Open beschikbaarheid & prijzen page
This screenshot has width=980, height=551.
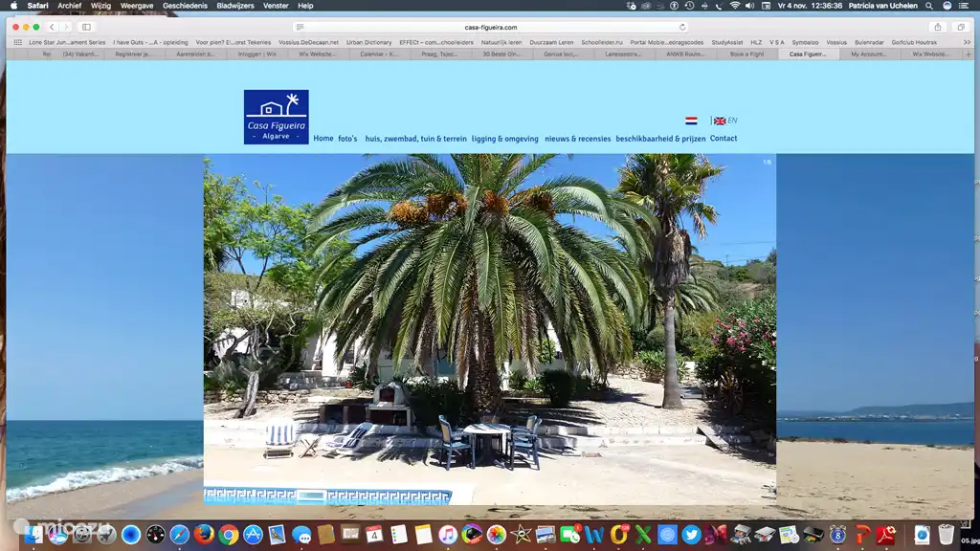[660, 139]
